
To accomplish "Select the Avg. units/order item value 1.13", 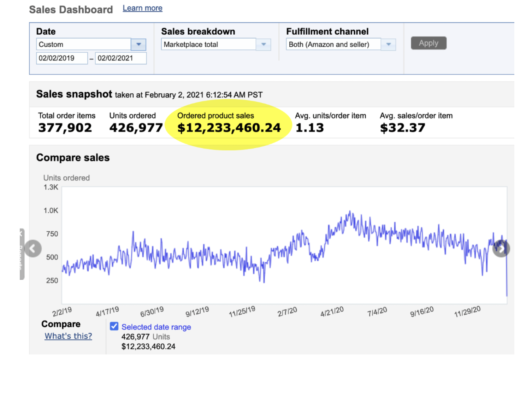I will [x=309, y=128].
